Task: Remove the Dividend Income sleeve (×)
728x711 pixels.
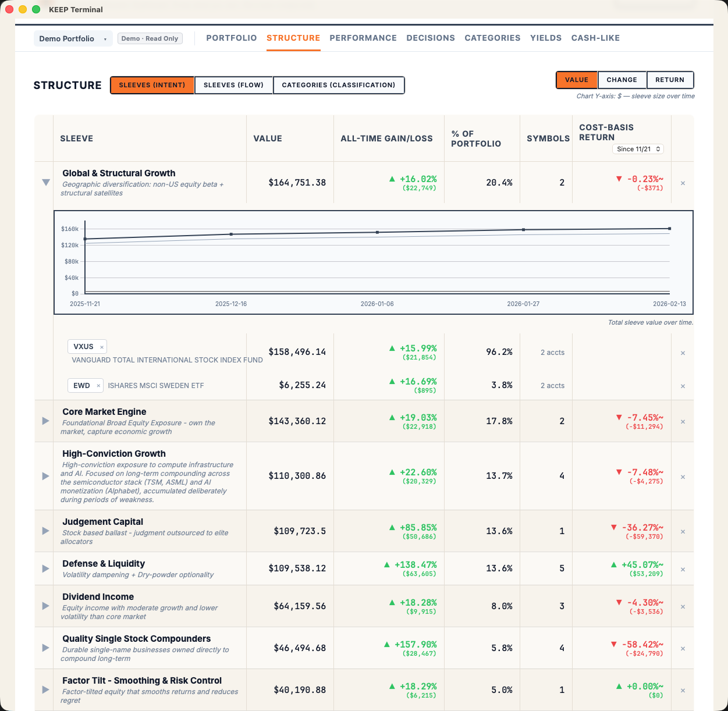Action: pyautogui.click(x=683, y=607)
